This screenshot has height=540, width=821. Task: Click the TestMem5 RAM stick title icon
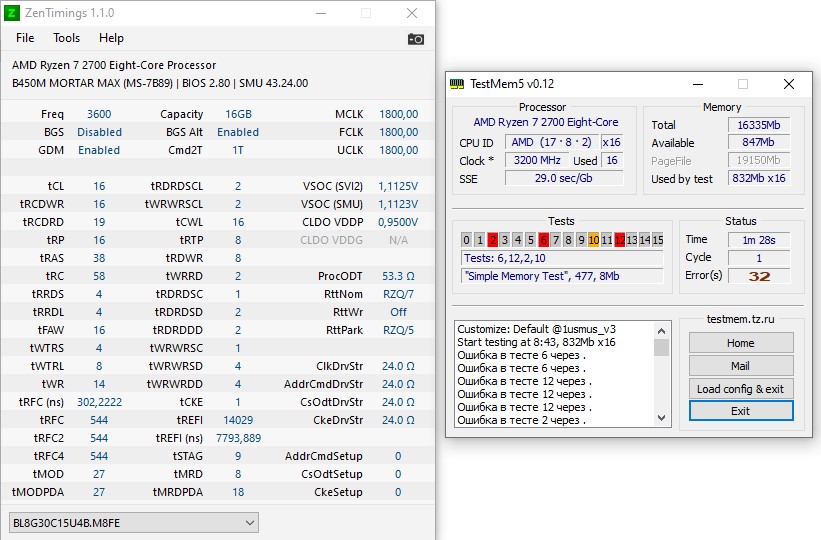pos(457,84)
